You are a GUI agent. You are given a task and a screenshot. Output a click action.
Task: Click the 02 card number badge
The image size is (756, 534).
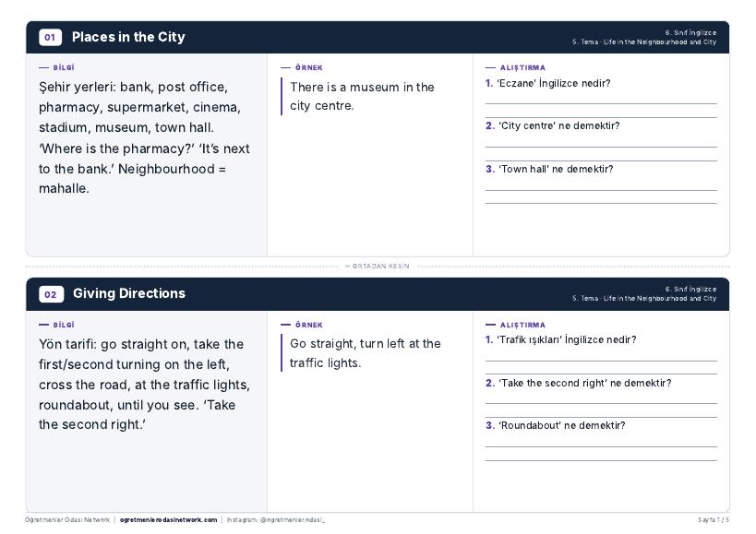(51, 294)
